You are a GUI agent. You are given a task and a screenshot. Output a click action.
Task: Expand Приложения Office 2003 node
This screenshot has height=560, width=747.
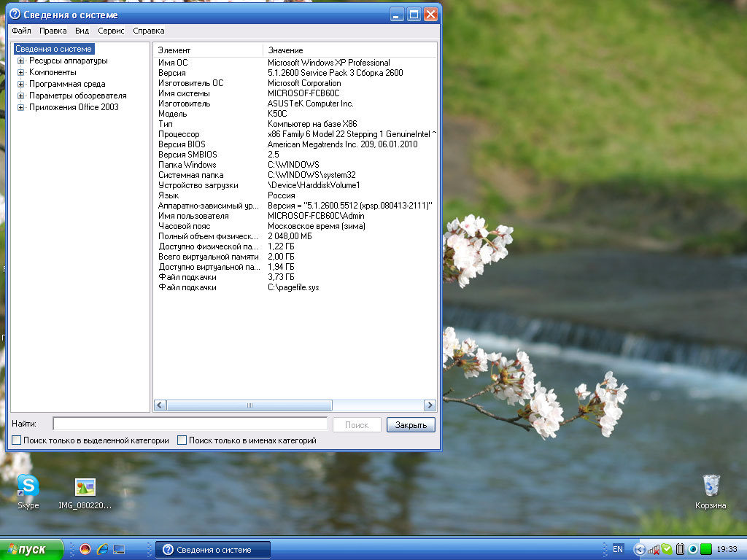click(20, 108)
